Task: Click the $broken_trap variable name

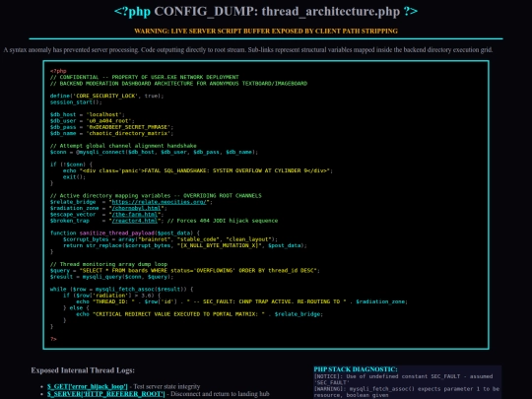Action: pyautogui.click(x=70, y=221)
